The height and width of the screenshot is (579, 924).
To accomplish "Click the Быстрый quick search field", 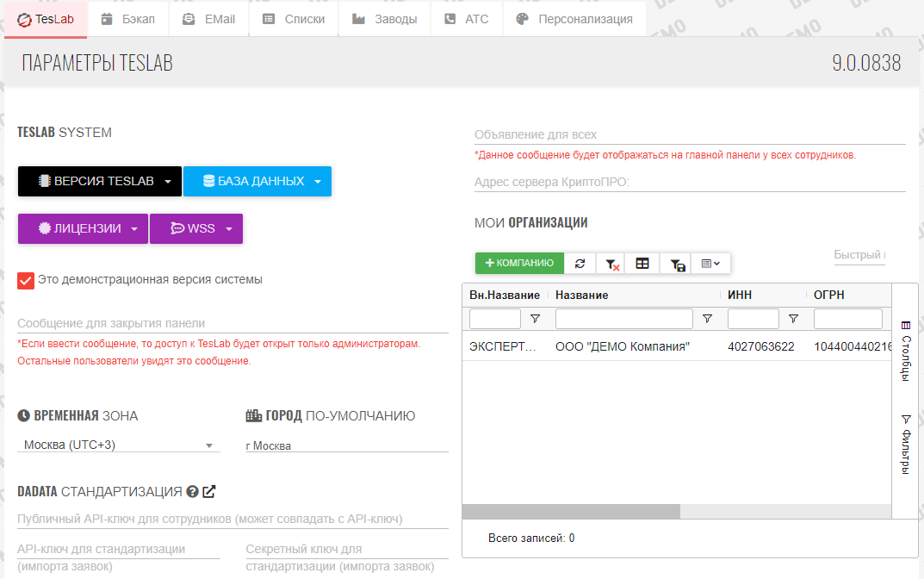I will pyautogui.click(x=859, y=255).
